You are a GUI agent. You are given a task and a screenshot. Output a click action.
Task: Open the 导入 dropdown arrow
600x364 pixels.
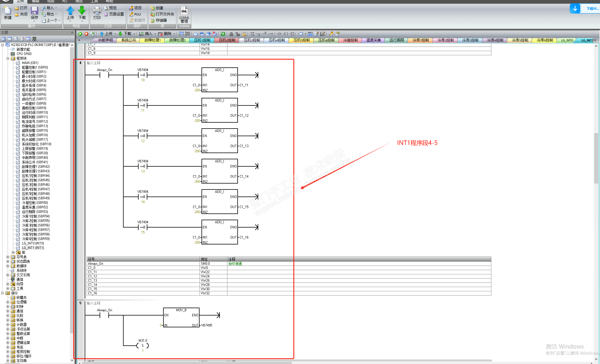click(x=56, y=8)
